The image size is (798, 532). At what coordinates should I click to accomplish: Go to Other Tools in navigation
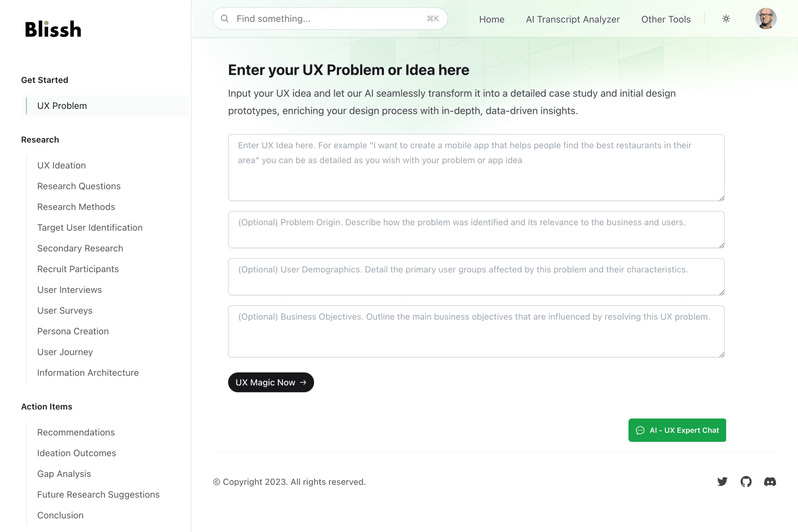point(666,19)
